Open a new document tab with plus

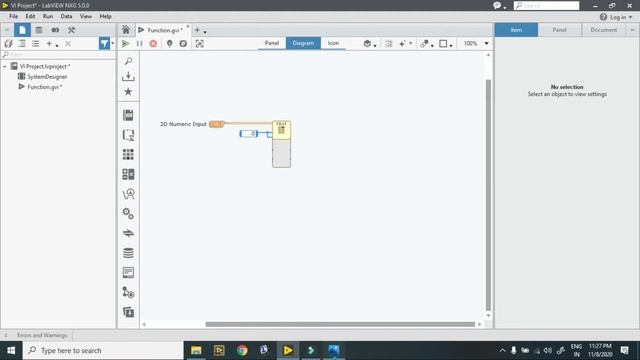(197, 30)
